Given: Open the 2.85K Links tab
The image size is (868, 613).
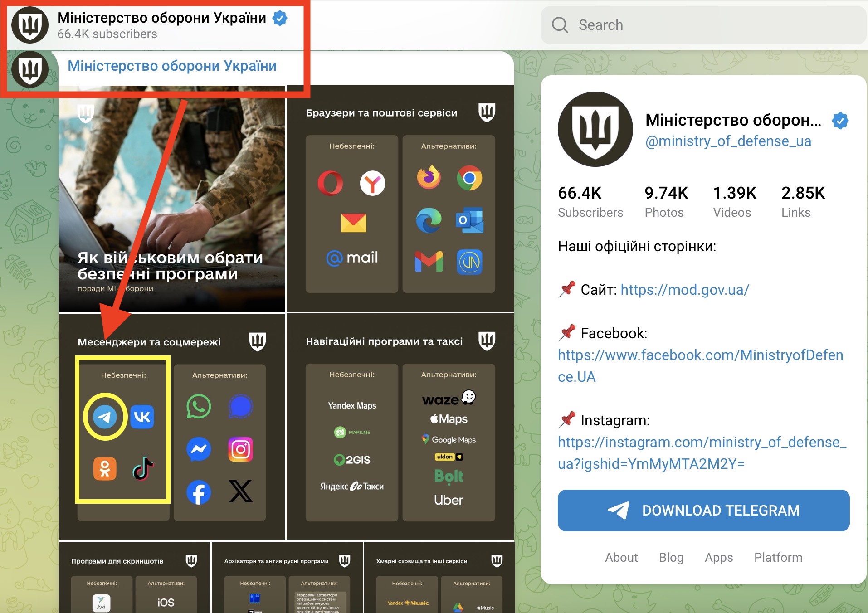Looking at the screenshot, I should 803,202.
